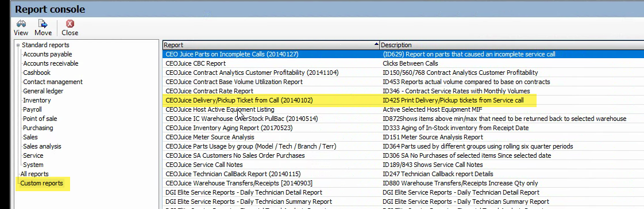Screen dimensions: 644x209
Task: Click ID333 Aging of In-Stock inventory description
Action: click(456, 128)
